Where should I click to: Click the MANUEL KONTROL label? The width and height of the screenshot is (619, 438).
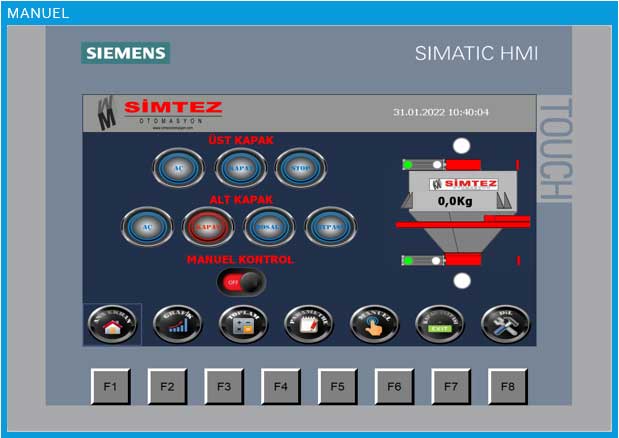[x=240, y=260]
